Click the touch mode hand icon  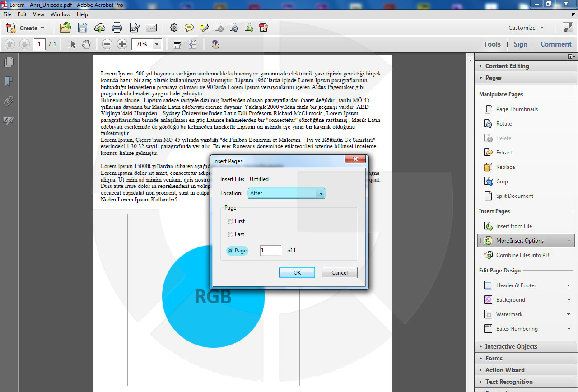click(x=215, y=44)
